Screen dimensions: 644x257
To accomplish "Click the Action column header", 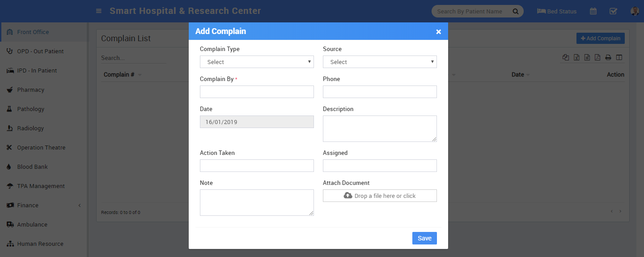I will pyautogui.click(x=615, y=75).
